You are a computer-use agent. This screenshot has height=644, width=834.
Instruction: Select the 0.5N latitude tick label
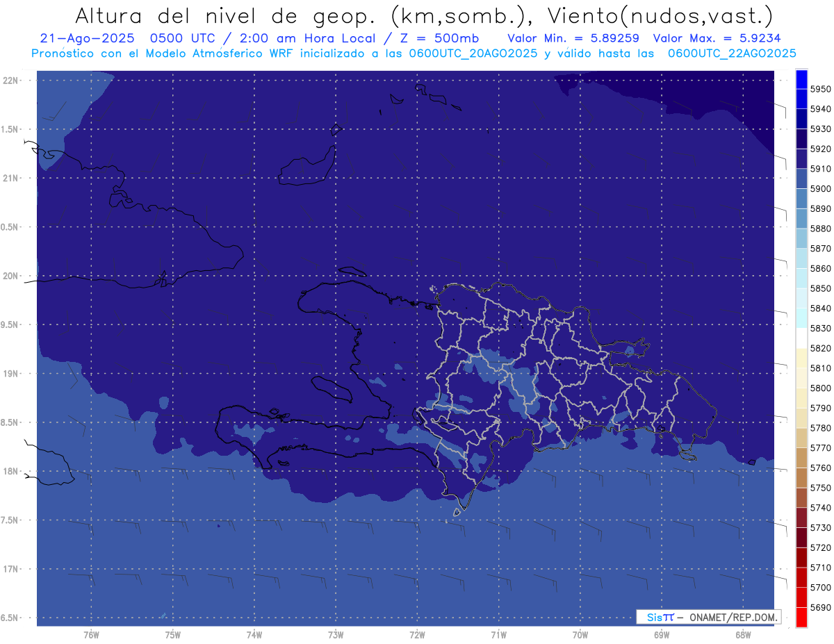click(10, 227)
